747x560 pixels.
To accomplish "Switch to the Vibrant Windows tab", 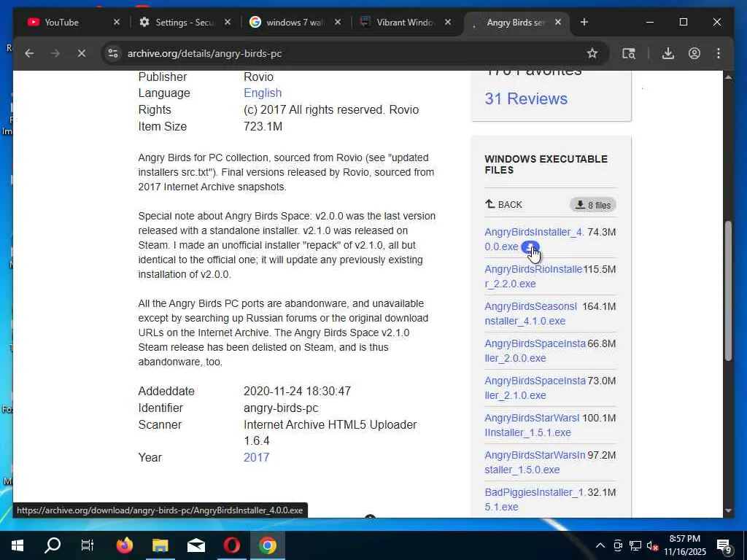I will pyautogui.click(x=399, y=23).
